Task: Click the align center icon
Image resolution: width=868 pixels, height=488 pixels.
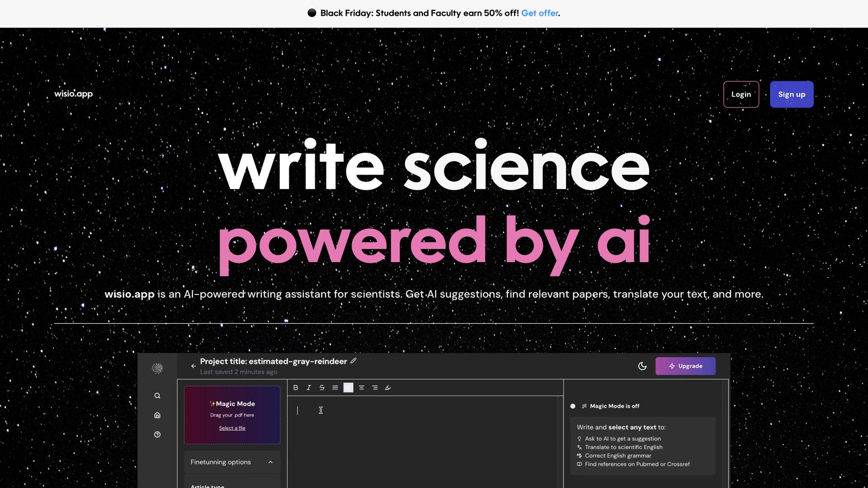Action: [x=361, y=388]
